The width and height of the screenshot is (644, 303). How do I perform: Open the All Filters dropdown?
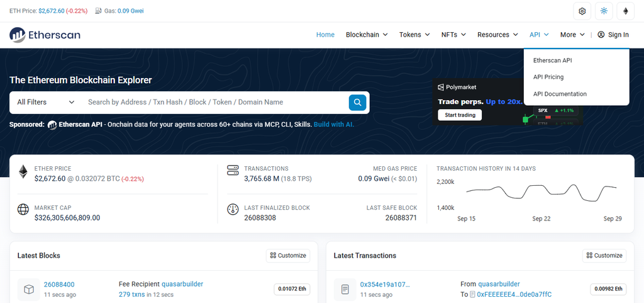coord(45,102)
